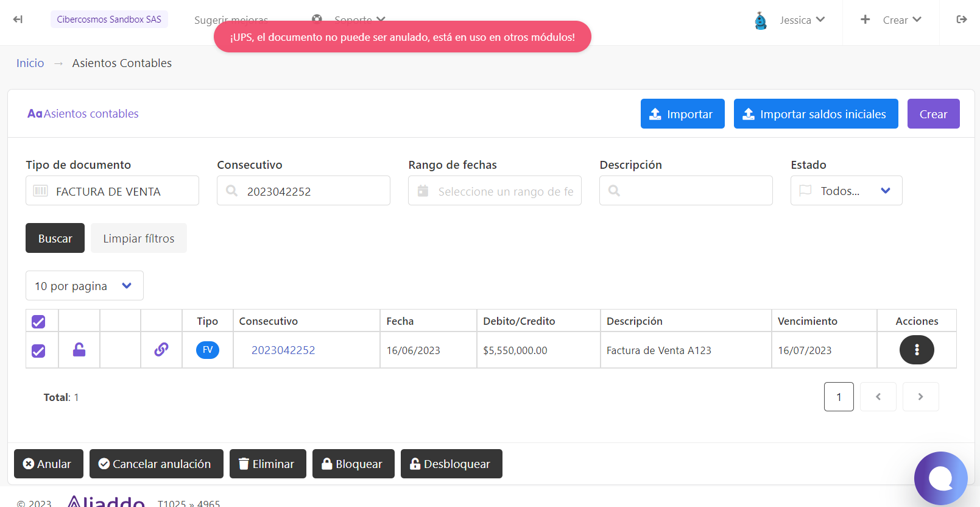Click the Buscar button

(x=55, y=238)
